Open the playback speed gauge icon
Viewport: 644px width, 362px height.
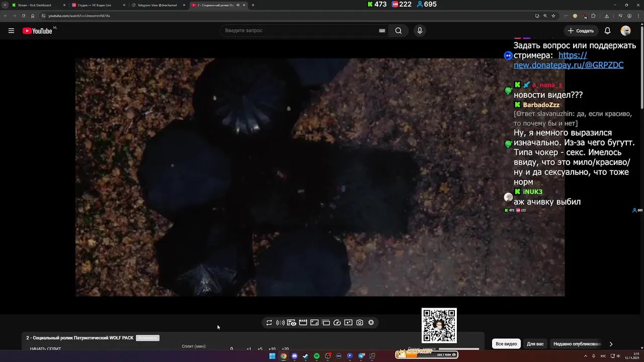337,323
